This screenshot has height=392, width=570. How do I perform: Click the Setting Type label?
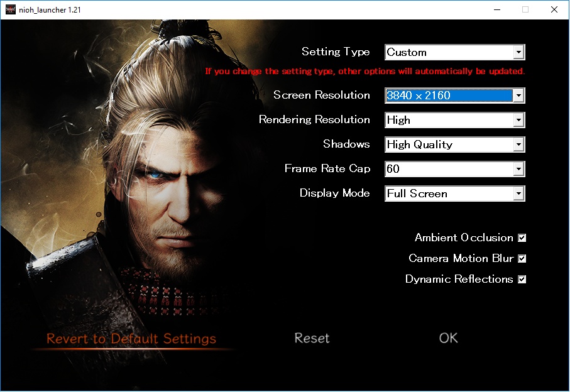click(x=336, y=52)
